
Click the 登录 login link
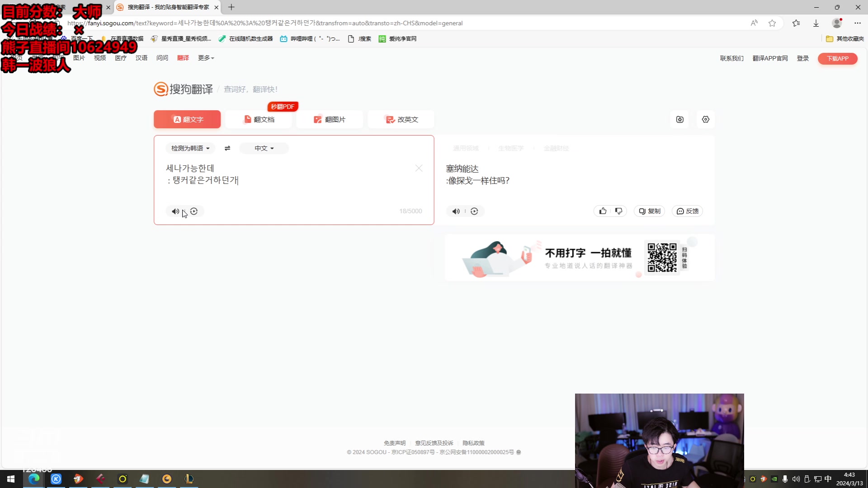tap(803, 58)
